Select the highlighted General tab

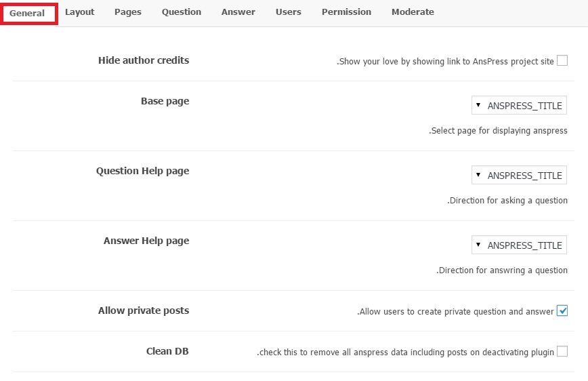click(28, 14)
